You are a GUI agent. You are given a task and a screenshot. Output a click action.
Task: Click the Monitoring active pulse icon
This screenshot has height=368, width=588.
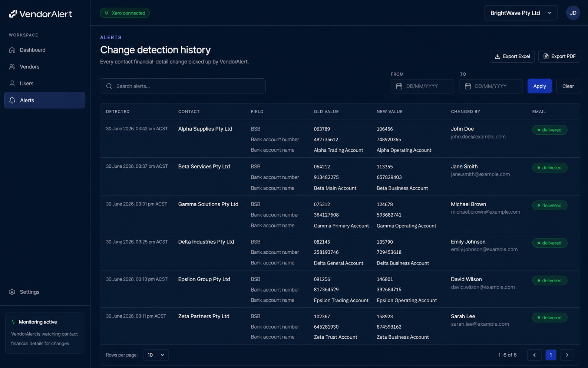point(13,322)
